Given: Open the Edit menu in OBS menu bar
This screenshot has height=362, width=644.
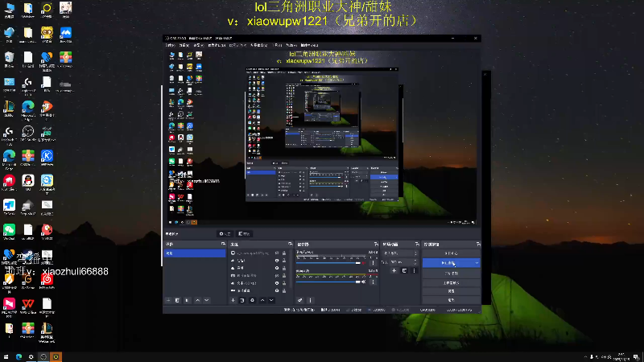Looking at the screenshot, I should (184, 45).
